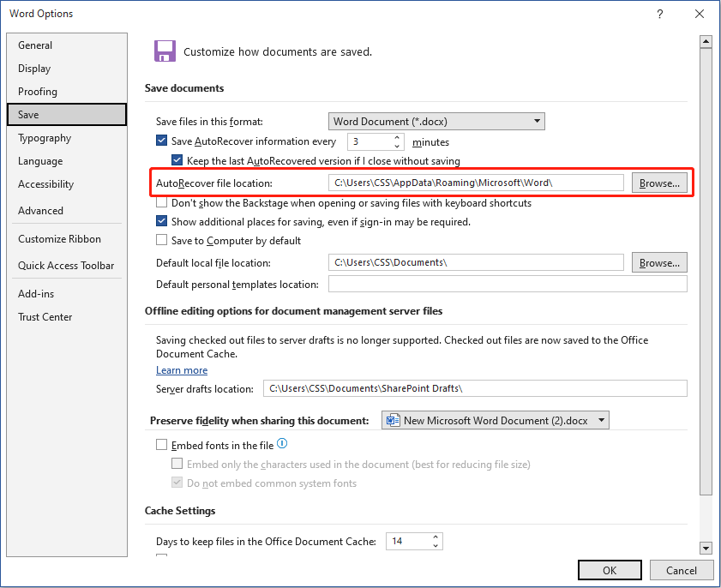Click Do not embed common system fonts checkbox
Viewport: 721px width, 588px height.
[x=177, y=483]
